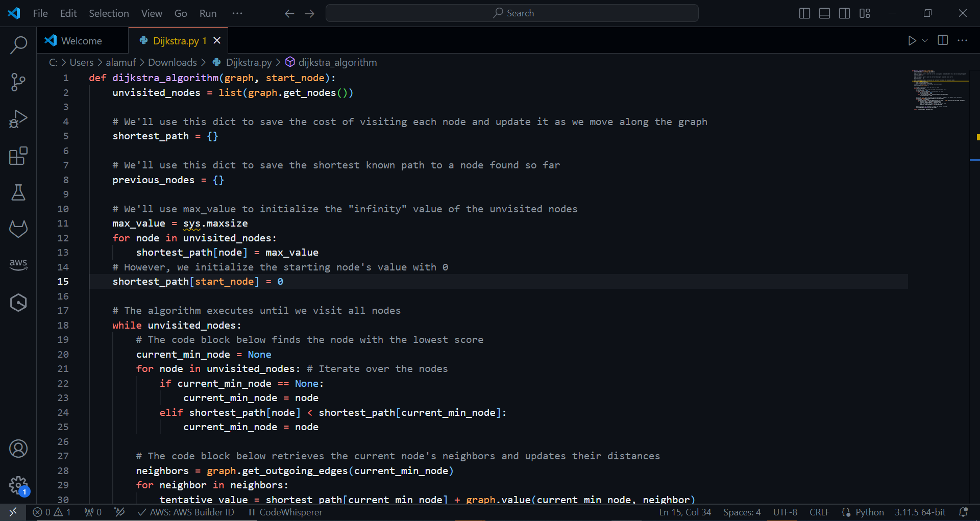
Task: Toggle the bottom Panel visibility
Action: click(x=824, y=13)
